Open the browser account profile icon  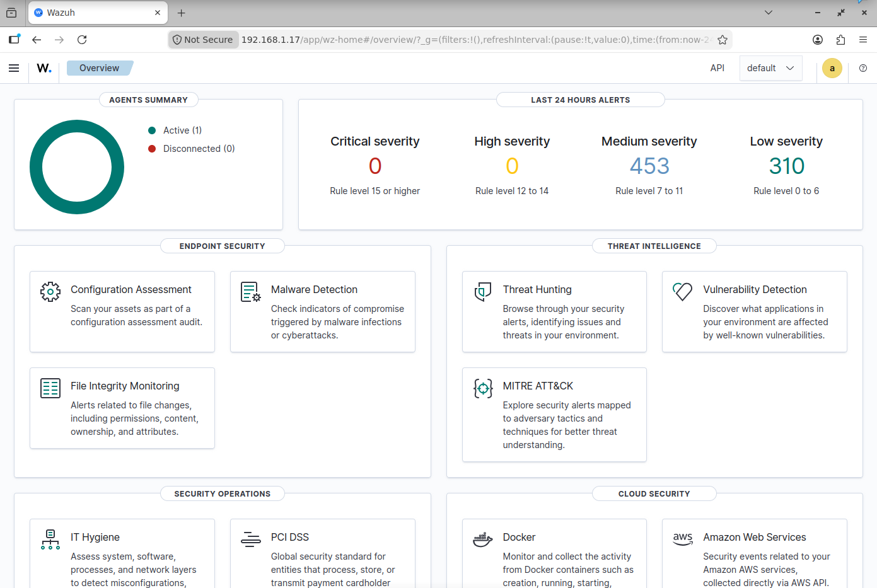coord(818,40)
